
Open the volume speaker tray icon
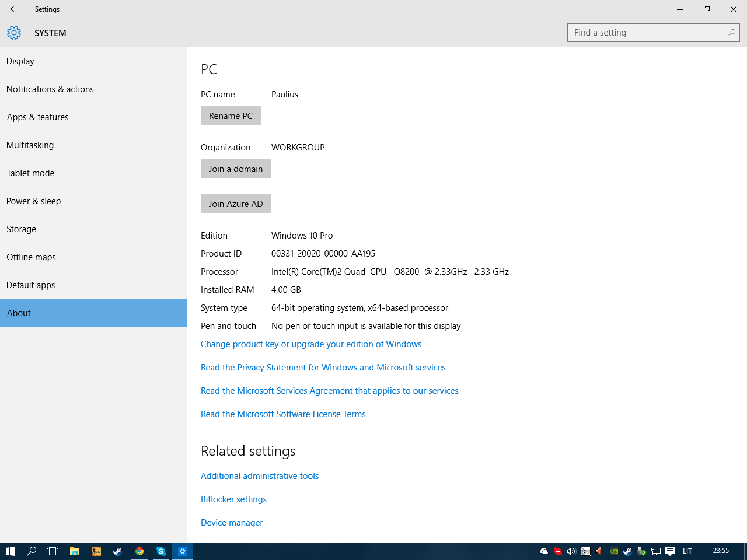pos(571,551)
